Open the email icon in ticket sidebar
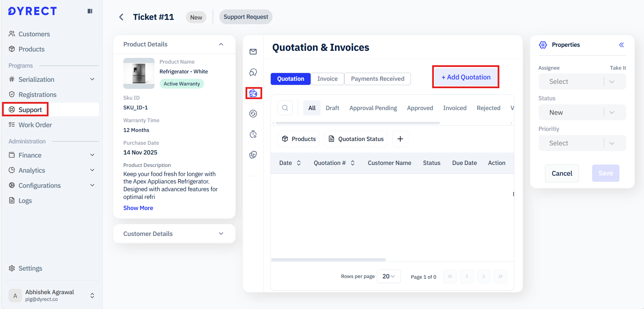Image resolution: width=644 pixels, height=309 pixels. 253,52
